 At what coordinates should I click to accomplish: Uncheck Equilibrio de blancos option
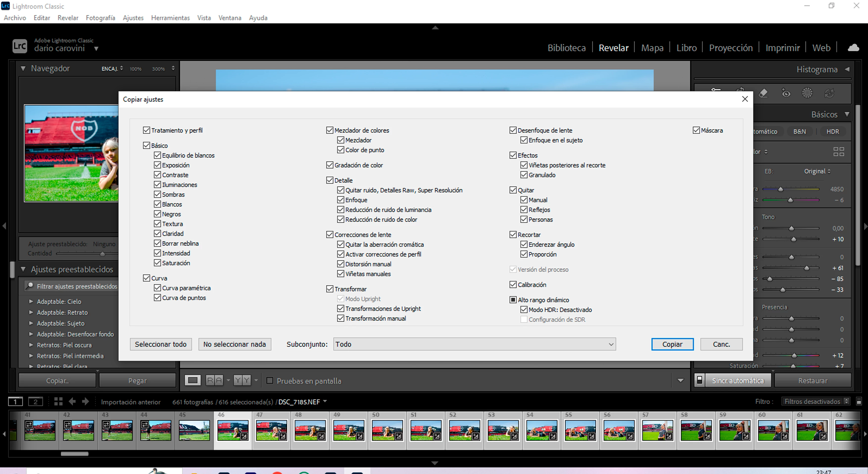(157, 155)
